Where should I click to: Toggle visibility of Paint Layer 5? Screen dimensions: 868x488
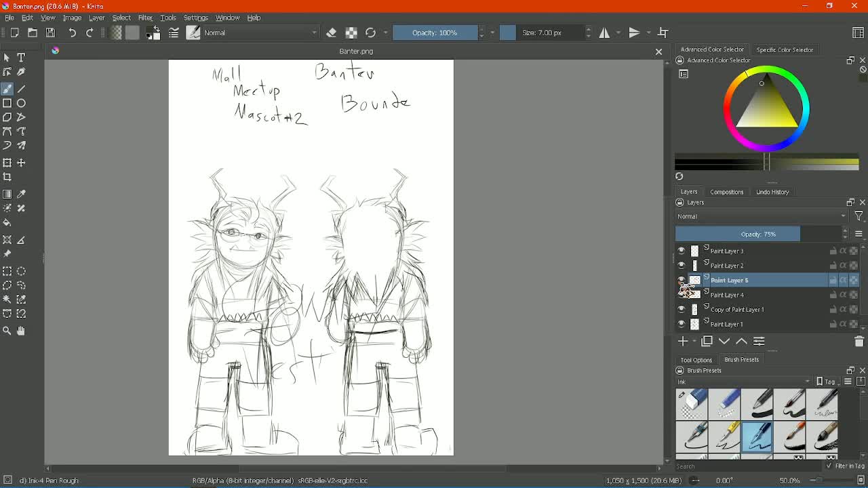click(682, 280)
